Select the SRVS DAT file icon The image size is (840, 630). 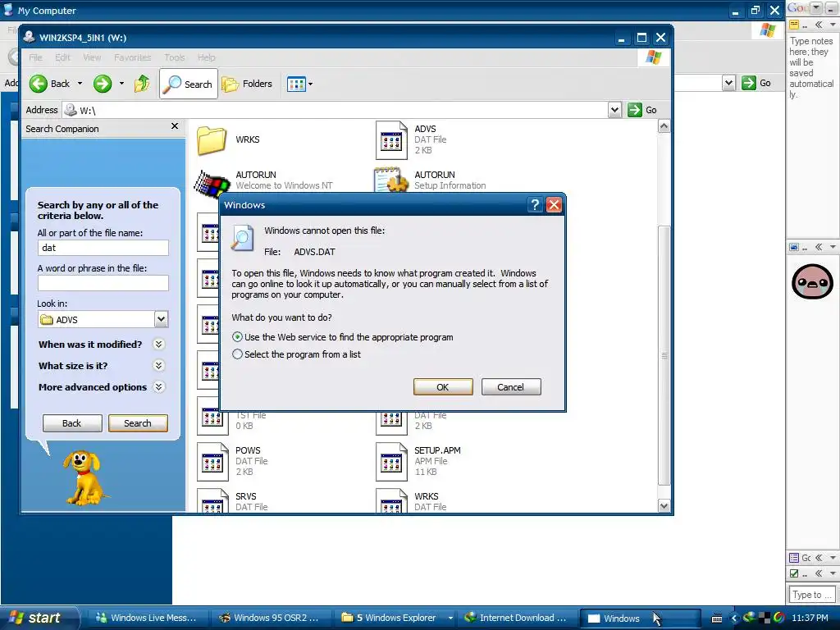(x=212, y=501)
